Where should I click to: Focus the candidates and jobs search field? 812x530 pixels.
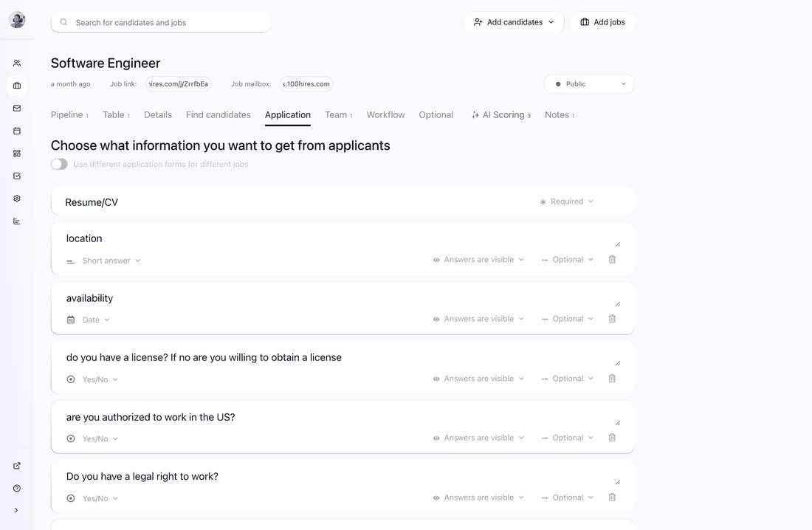pyautogui.click(x=160, y=22)
